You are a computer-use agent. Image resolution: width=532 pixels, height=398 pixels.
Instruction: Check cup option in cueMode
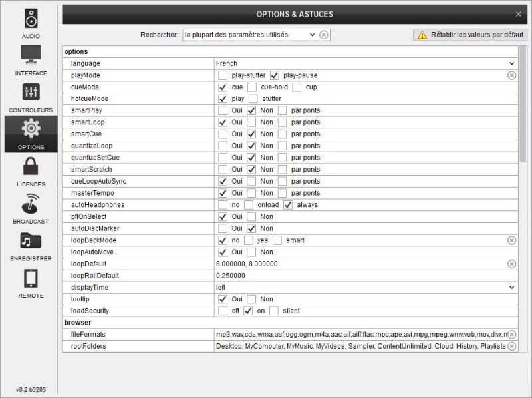point(297,87)
